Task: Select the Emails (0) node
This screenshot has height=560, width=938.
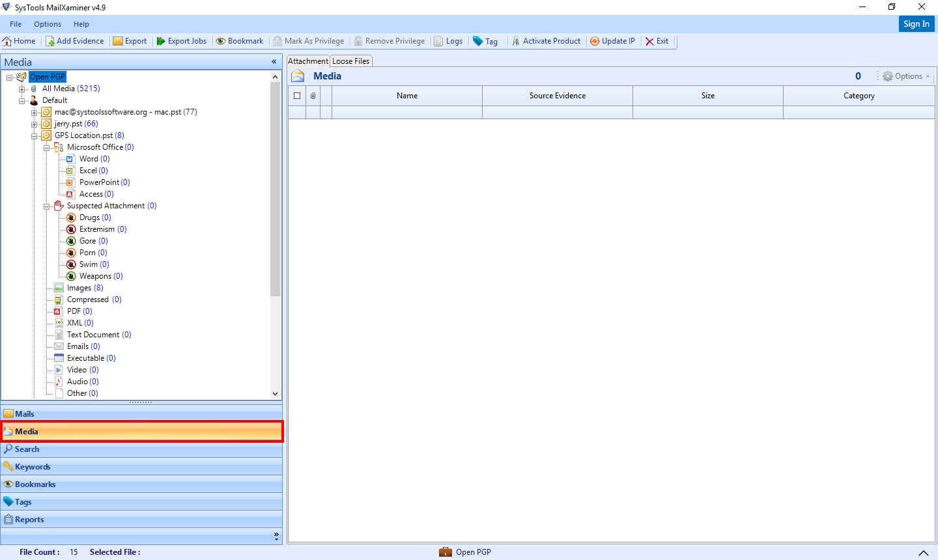Action: tap(83, 346)
